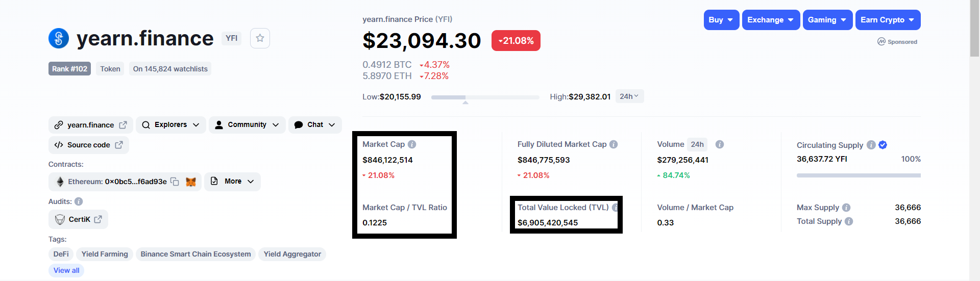The height and width of the screenshot is (281, 980).
Task: Expand the More contracts dropdown
Action: point(232,182)
